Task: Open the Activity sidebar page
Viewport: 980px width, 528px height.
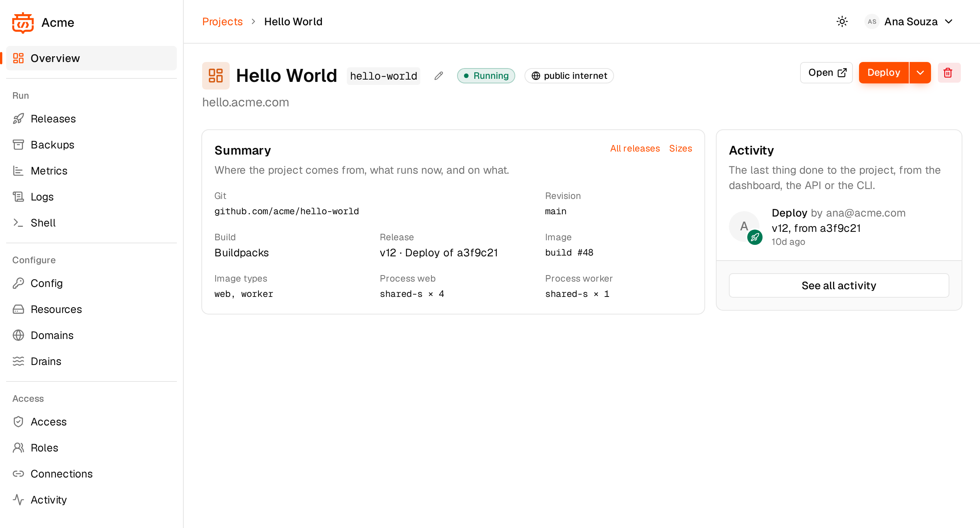Action: pyautogui.click(x=91, y=500)
